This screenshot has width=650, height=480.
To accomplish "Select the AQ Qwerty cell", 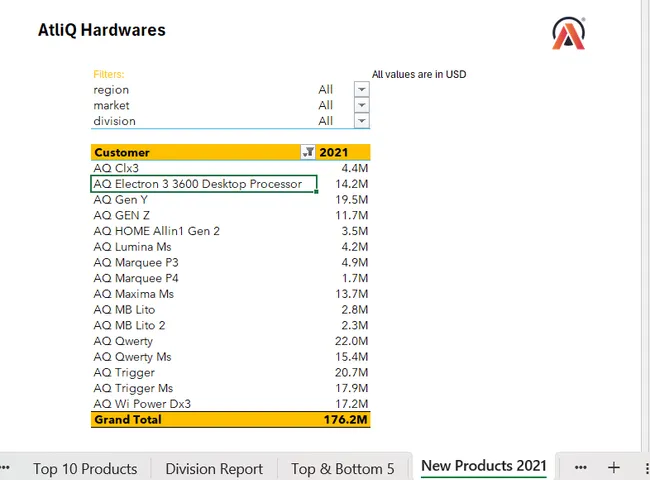I will (204, 342).
